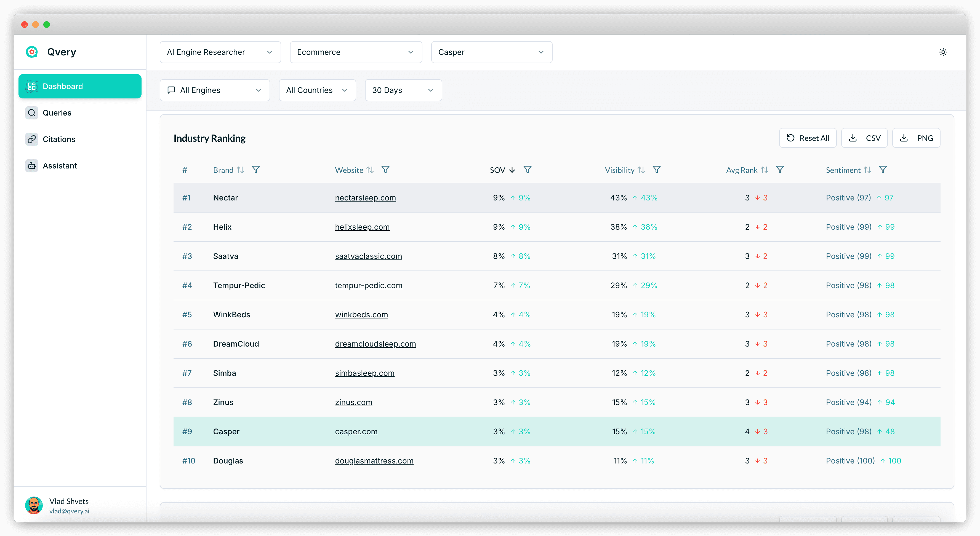Viewport: 980px width, 536px height.
Task: Select the DreamCloud brand name cell
Action: coord(236,344)
